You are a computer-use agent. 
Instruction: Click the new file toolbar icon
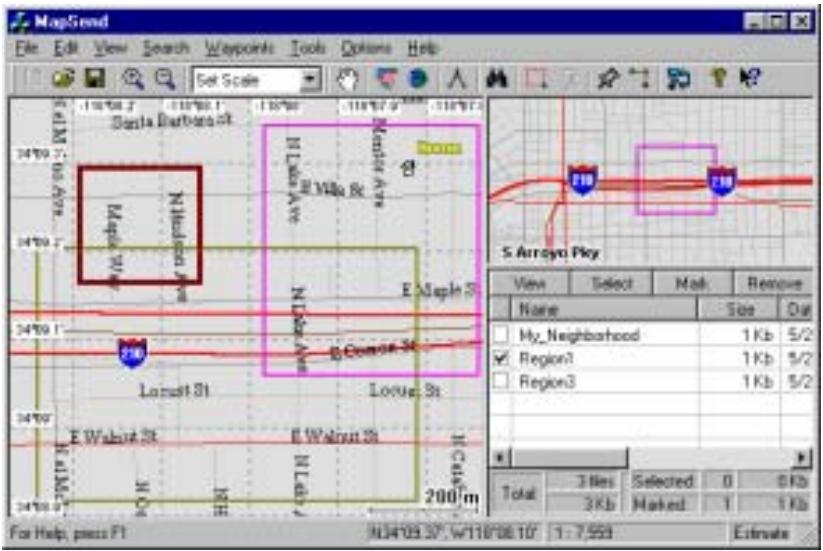click(x=33, y=79)
